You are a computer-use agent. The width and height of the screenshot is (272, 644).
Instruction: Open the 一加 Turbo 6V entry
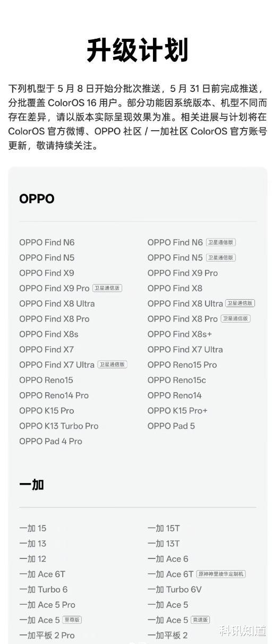tap(175, 590)
